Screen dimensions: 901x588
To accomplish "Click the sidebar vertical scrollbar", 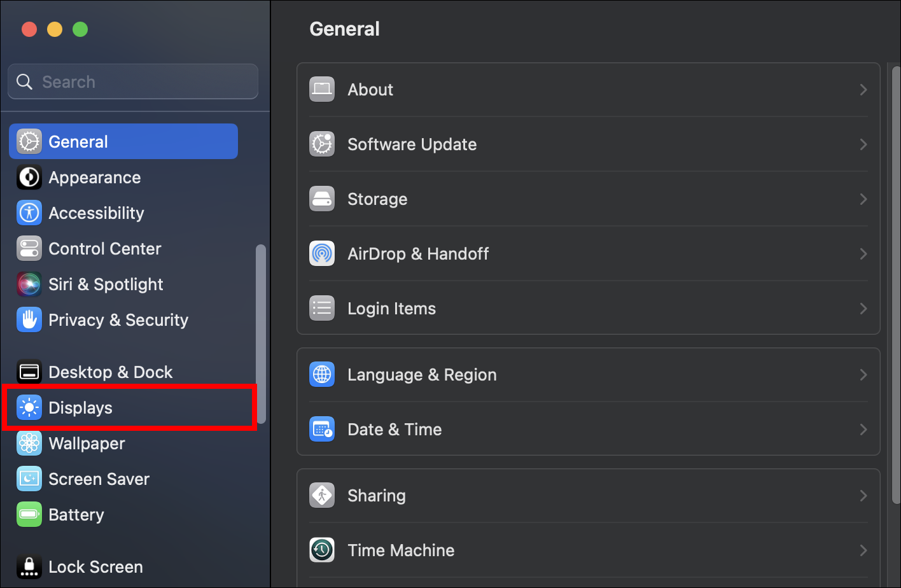I will point(260,334).
